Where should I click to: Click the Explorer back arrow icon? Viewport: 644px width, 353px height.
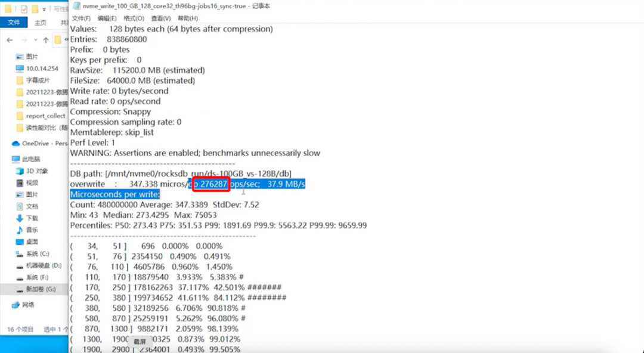(10, 40)
